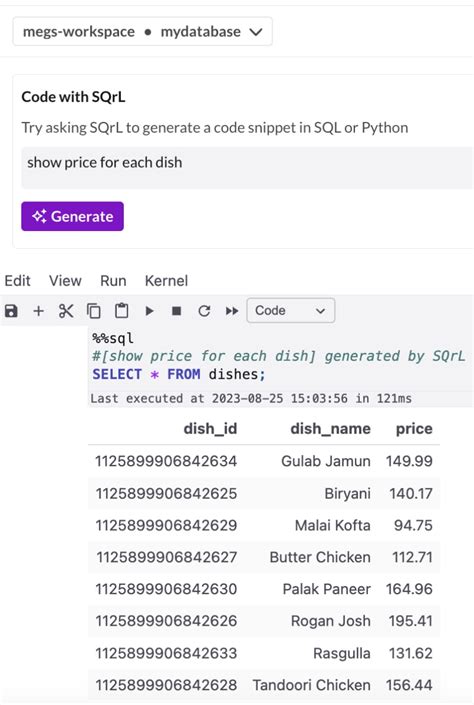474x705 pixels.
Task: Copy the selected cell
Action: click(x=94, y=311)
